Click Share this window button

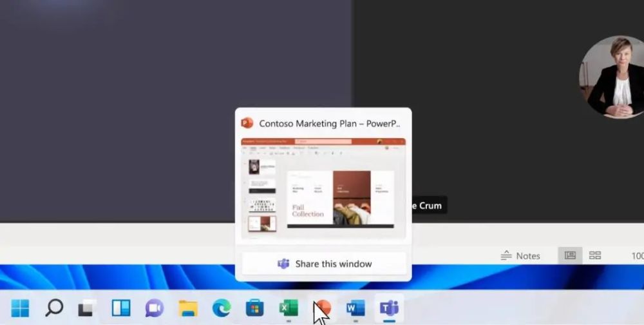coord(324,264)
